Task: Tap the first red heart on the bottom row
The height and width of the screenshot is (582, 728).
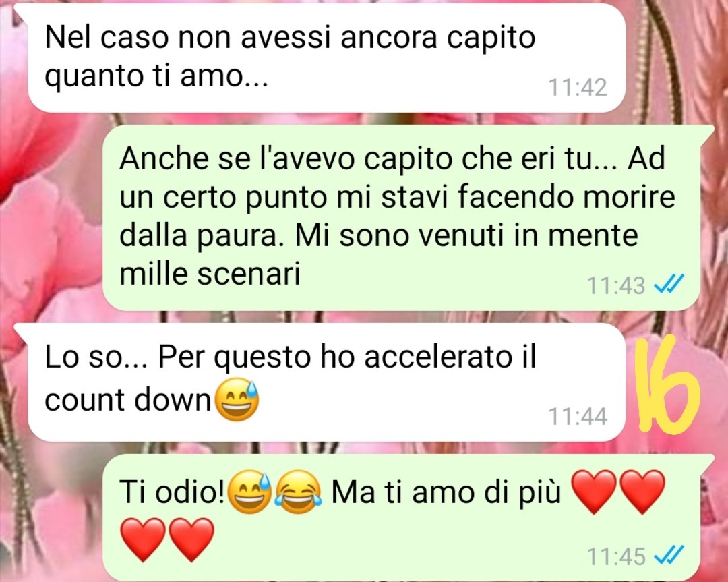Action: [x=142, y=540]
